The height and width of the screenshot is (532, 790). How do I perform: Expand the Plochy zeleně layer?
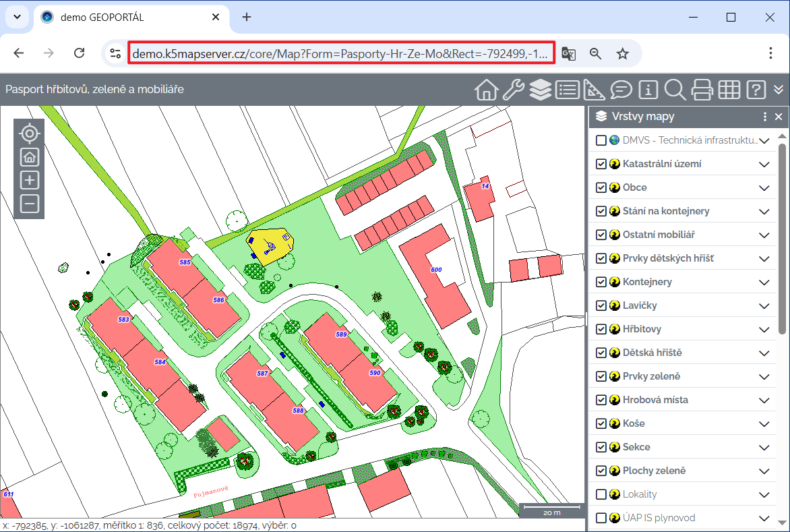764,471
